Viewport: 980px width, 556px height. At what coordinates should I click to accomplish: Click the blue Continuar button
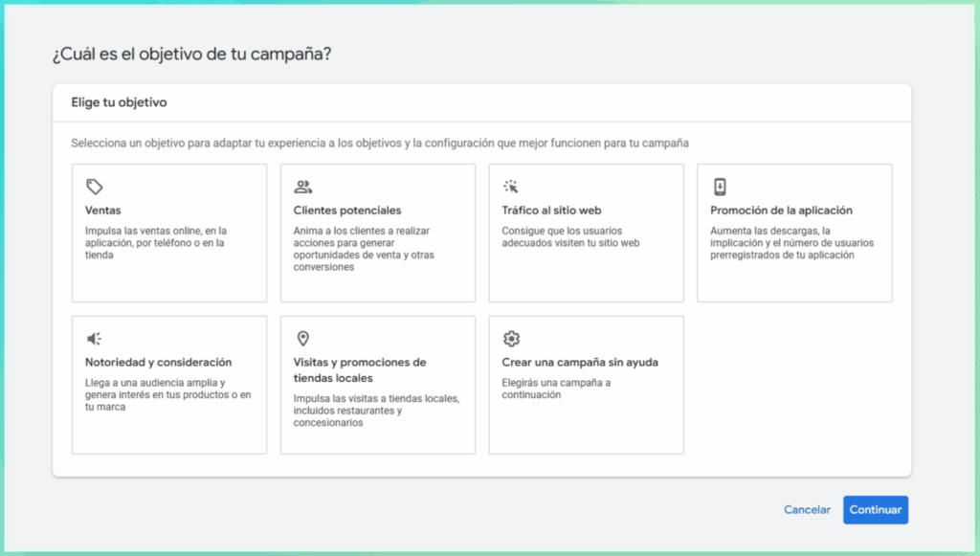(875, 510)
